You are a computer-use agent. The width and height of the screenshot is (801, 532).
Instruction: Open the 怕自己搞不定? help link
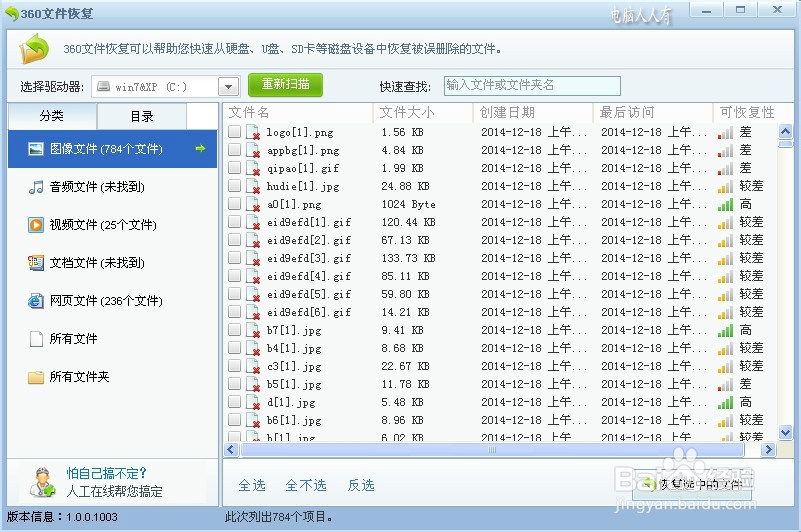point(106,473)
